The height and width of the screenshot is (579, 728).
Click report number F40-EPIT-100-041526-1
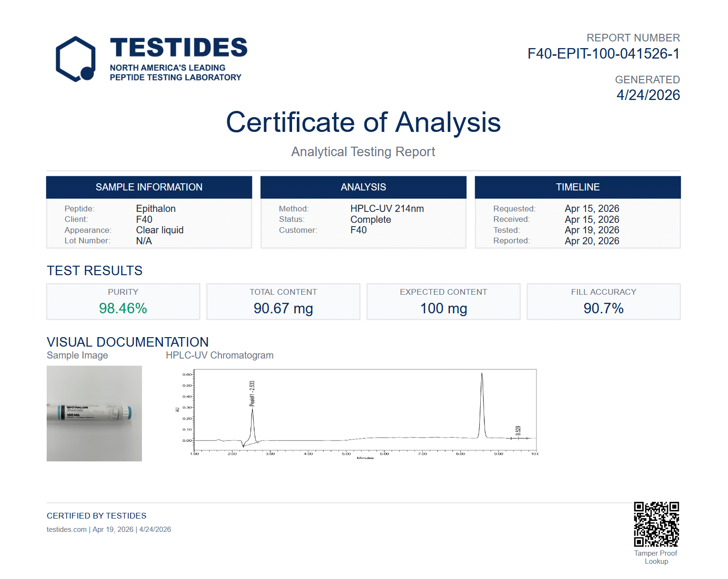click(x=603, y=54)
